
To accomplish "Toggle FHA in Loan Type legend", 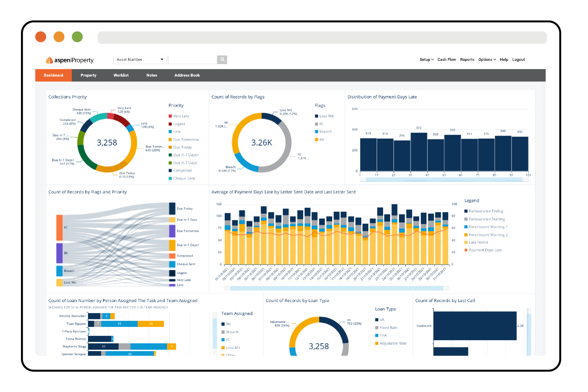I will [381, 336].
